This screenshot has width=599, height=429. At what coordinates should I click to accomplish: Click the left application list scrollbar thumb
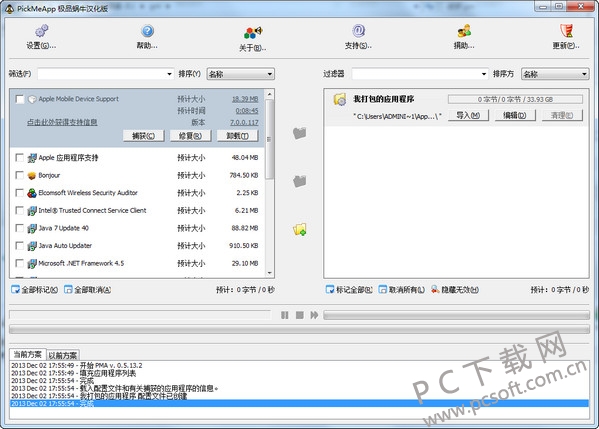pyautogui.click(x=269, y=139)
